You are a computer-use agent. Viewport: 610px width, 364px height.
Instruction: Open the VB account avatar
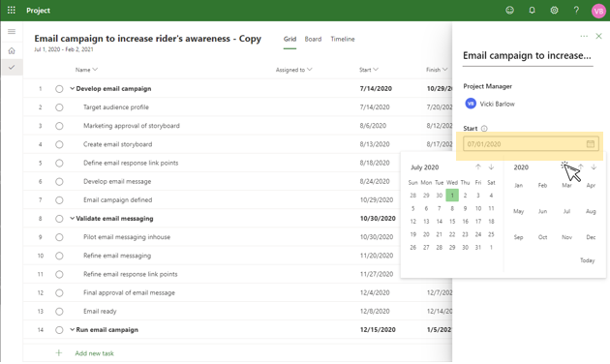[598, 11]
